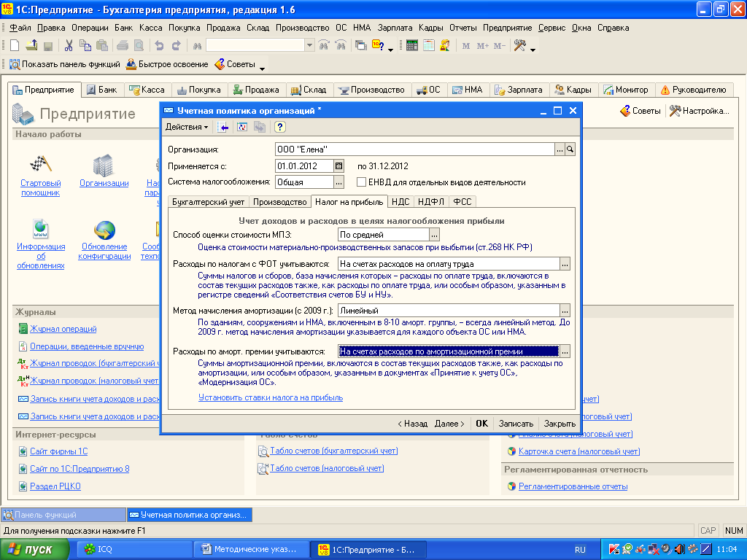The width and height of the screenshot is (747, 560).
Task: Click the < Назад button
Action: click(x=413, y=424)
